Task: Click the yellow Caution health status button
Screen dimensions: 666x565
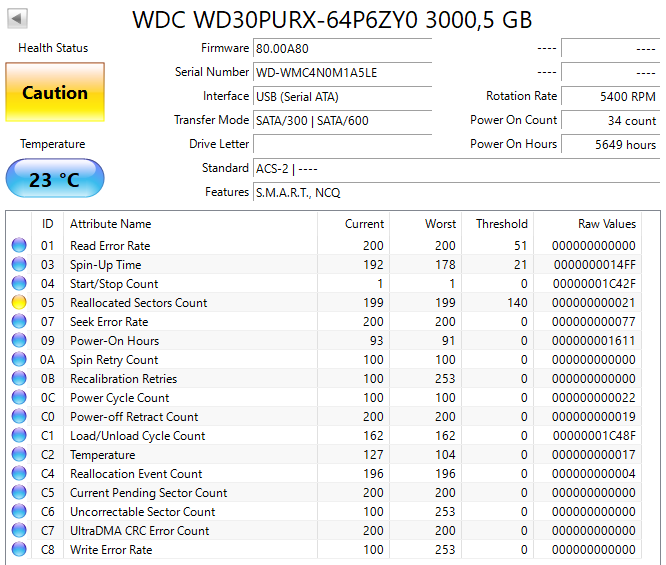Action: click(x=55, y=93)
